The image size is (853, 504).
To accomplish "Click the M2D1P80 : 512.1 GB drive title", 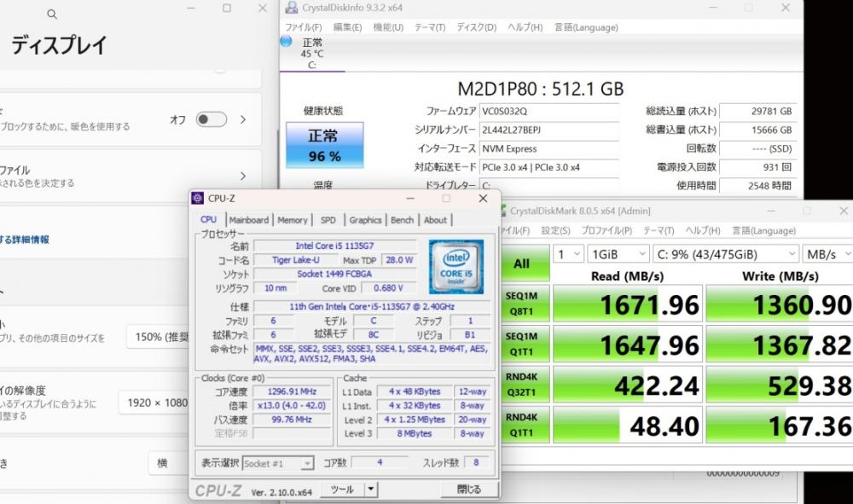I will 540,89.
